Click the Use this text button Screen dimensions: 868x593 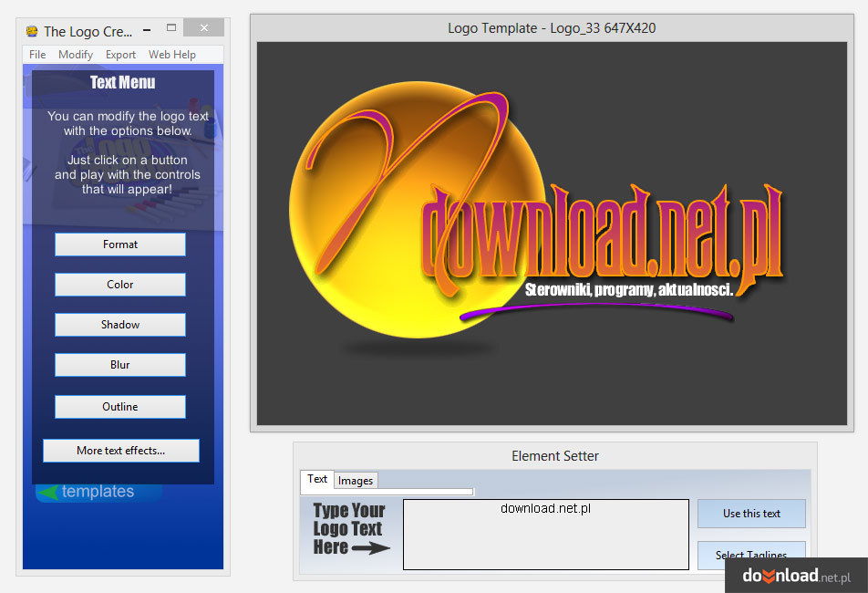coord(751,514)
